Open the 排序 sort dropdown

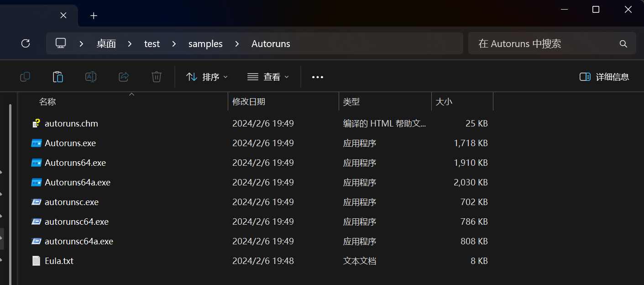(x=207, y=77)
